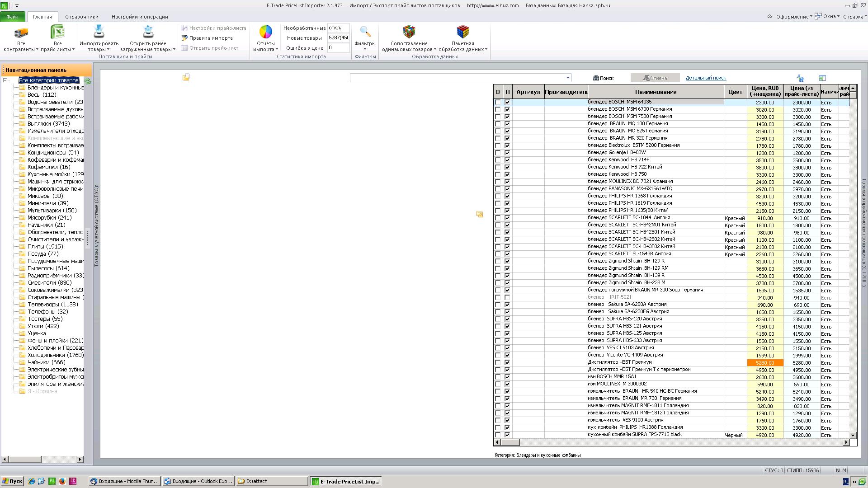The width and height of the screenshot is (868, 488).
Task: Click Пакетная обработка данных cube icon
Action: coord(462,32)
